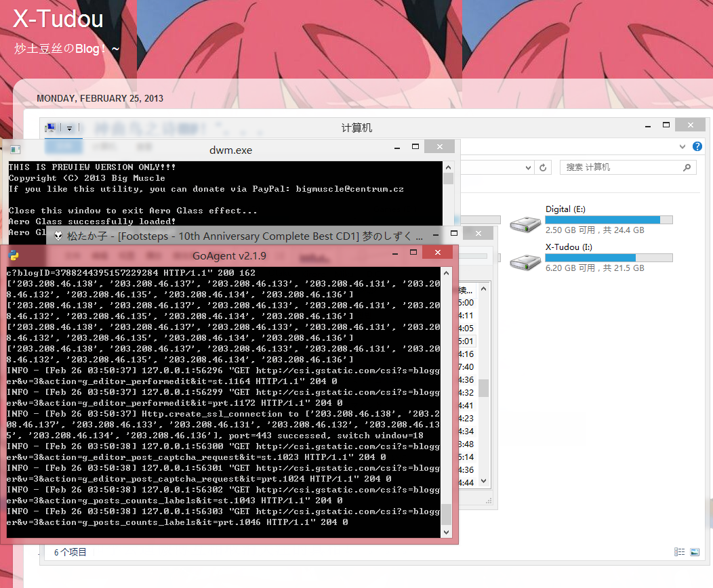Viewport: 713px width, 588px height.
Task: Minimize the 松たか子 music player window
Action: (436, 234)
